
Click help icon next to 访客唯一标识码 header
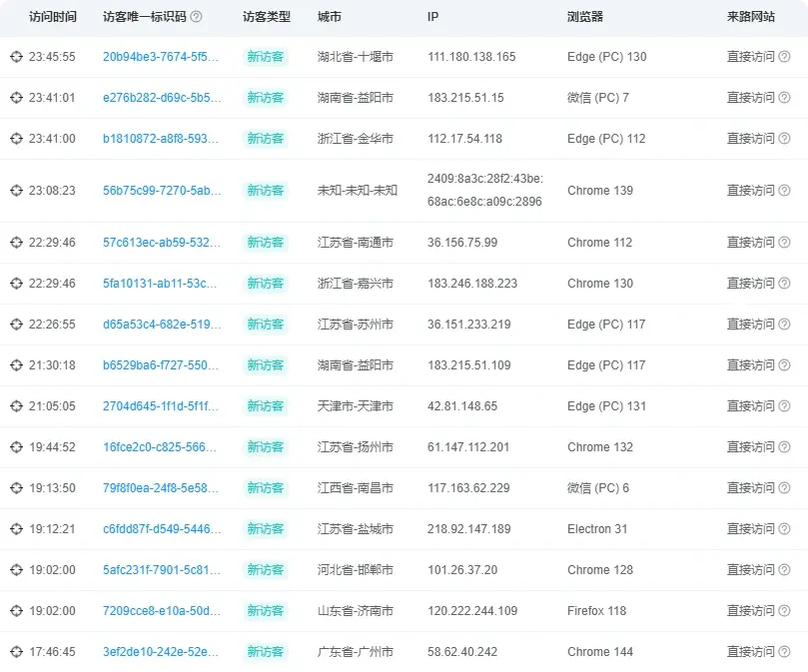[x=196, y=17]
